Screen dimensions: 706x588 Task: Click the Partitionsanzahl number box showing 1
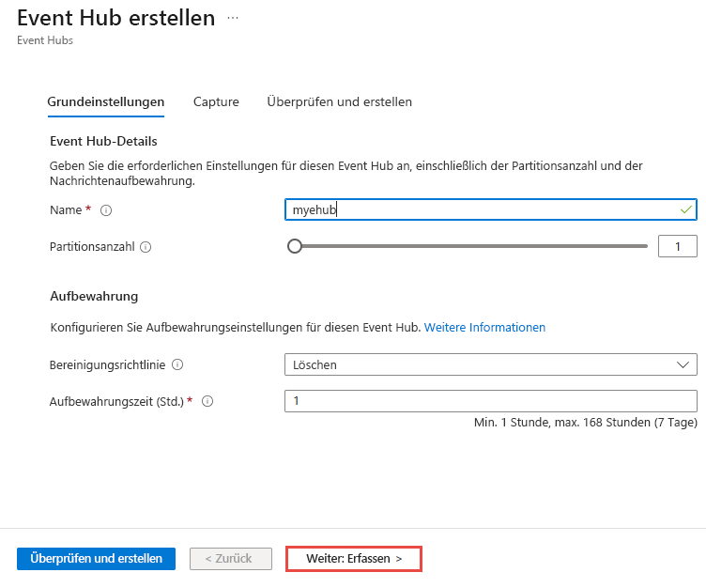tap(677, 246)
